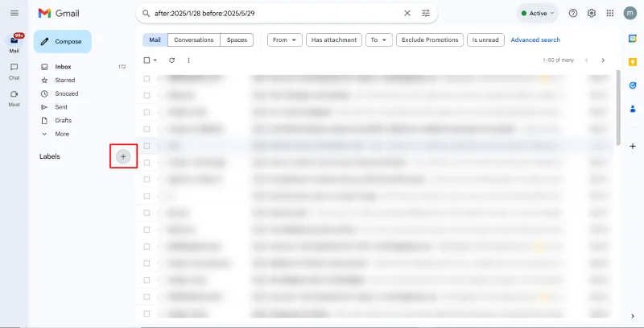Select the Mail search tab
Viewport: 644px width, 328px height.
[x=155, y=39]
